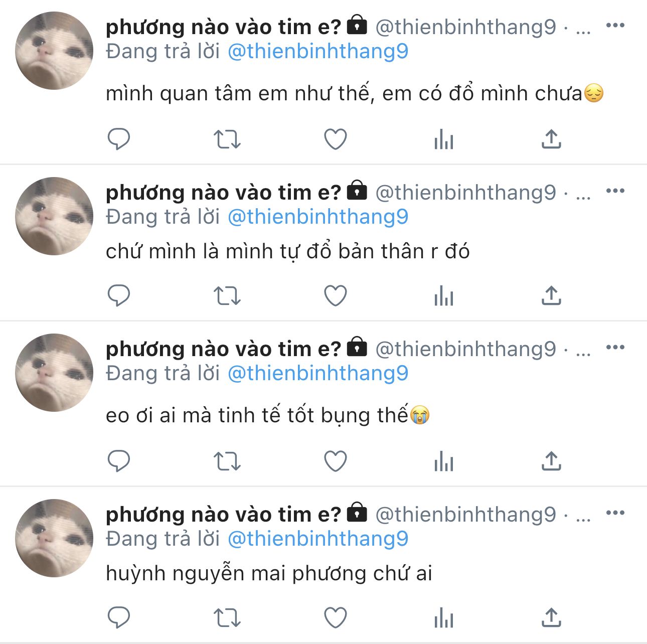This screenshot has width=647, height=644.
Task: Share the 'mình quan tâm em' tweet
Action: [551, 139]
